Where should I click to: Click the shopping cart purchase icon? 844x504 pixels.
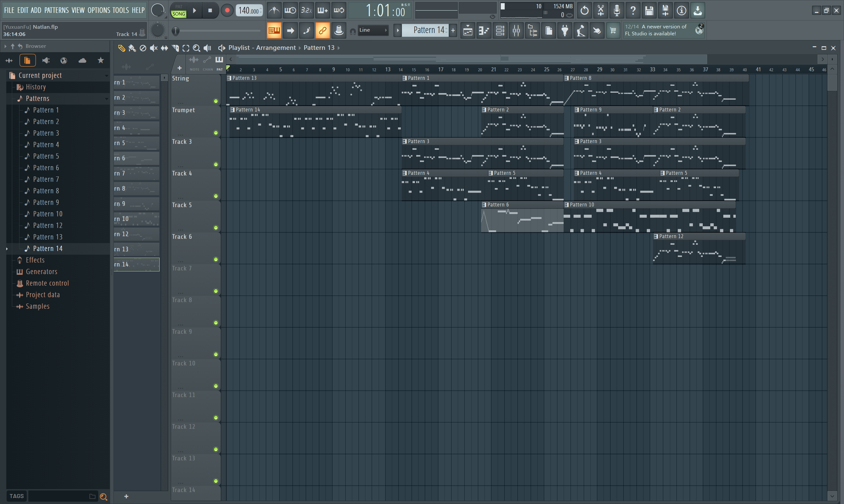pyautogui.click(x=613, y=30)
